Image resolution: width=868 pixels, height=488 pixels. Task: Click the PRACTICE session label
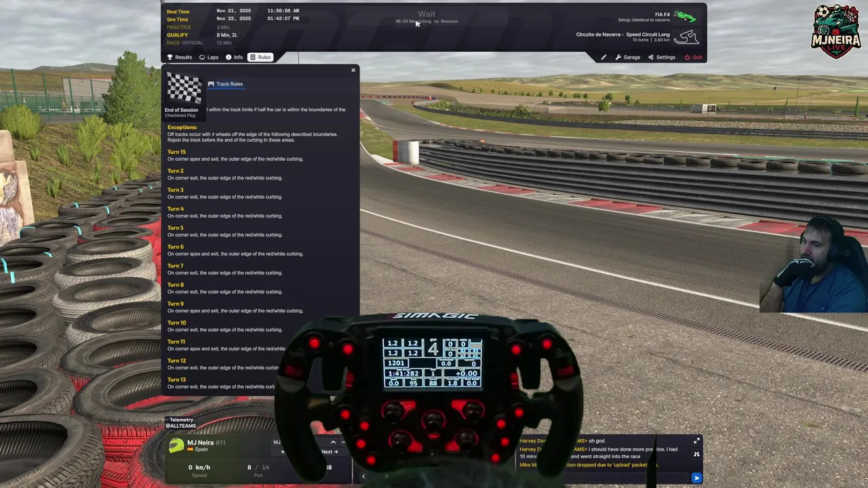[x=179, y=27]
